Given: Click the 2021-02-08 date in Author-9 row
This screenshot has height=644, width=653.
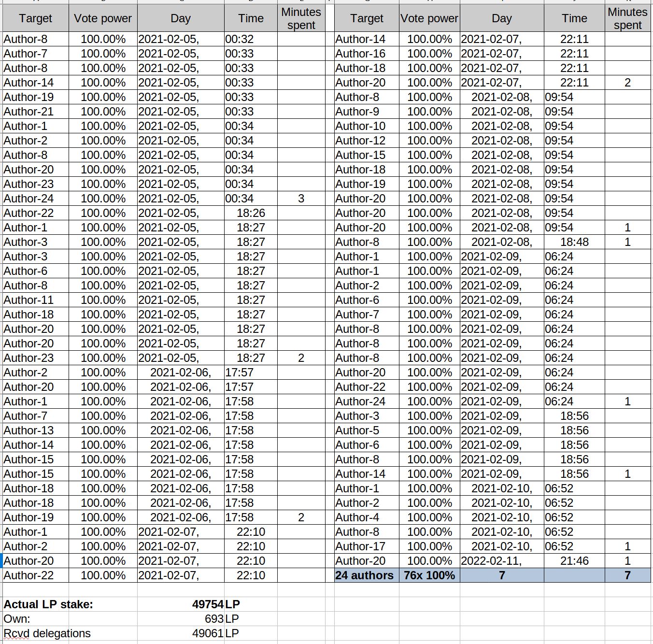Looking at the screenshot, I should click(x=502, y=112).
